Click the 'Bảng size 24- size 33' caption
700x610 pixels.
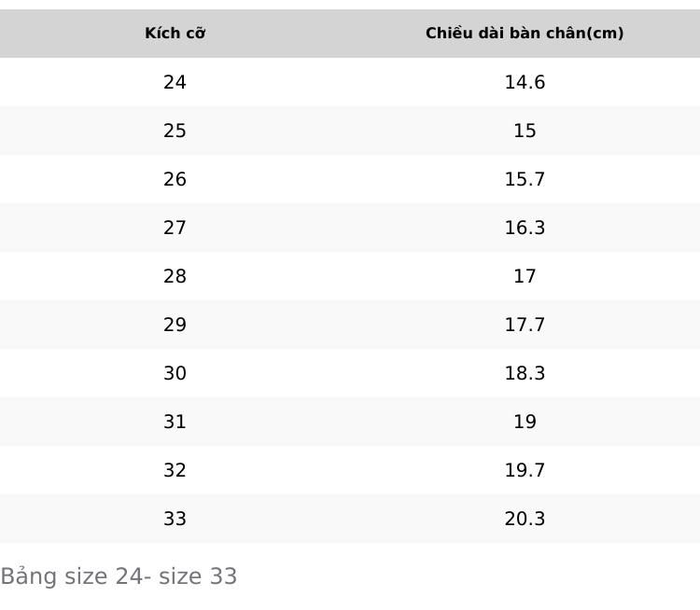[x=119, y=576]
